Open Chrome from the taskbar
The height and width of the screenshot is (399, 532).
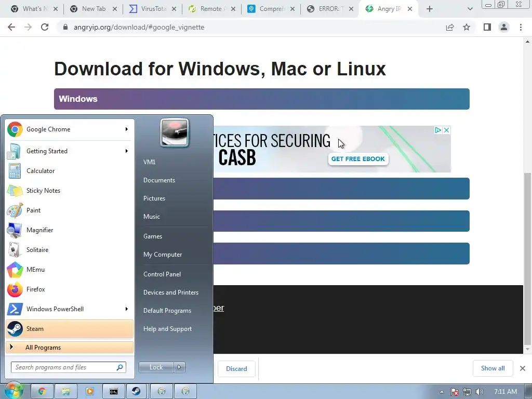point(42,392)
